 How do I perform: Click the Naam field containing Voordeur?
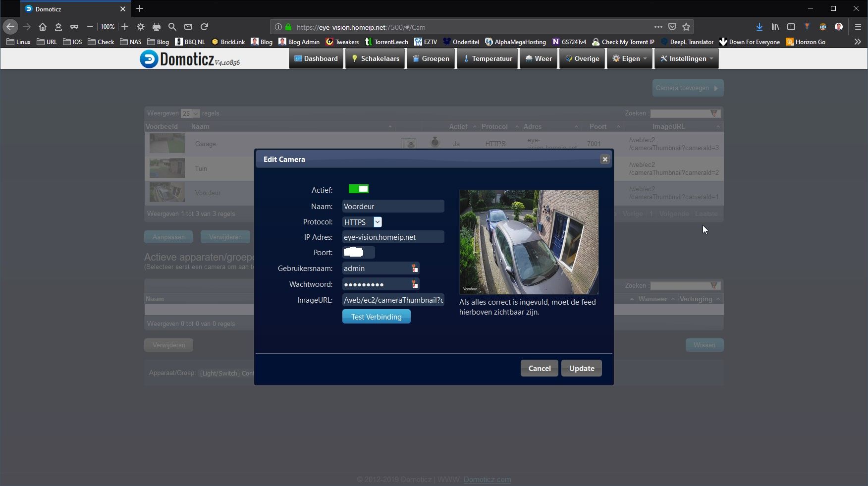pos(393,206)
